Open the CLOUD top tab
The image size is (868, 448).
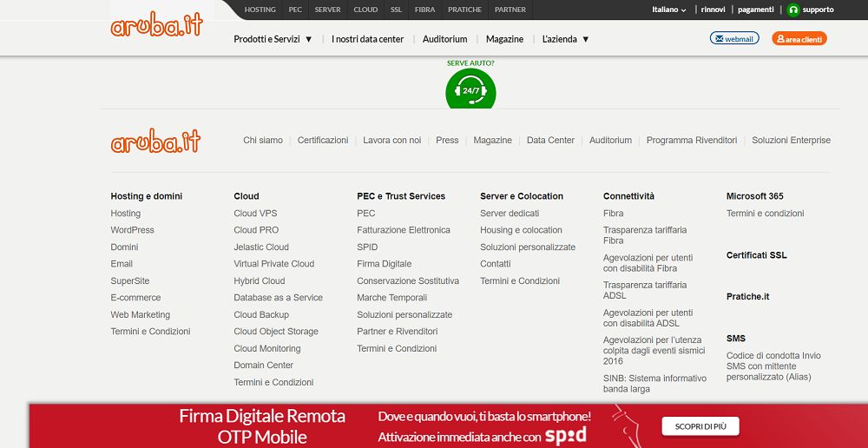pyautogui.click(x=365, y=10)
